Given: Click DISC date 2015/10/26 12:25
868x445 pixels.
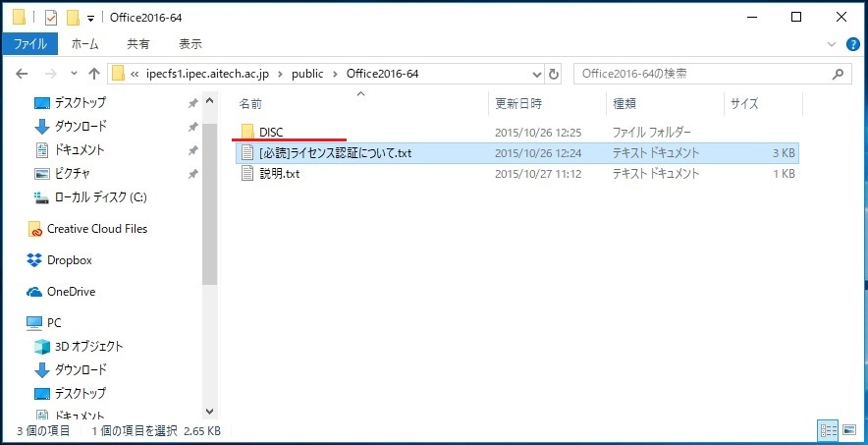Looking at the screenshot, I should click(538, 132).
